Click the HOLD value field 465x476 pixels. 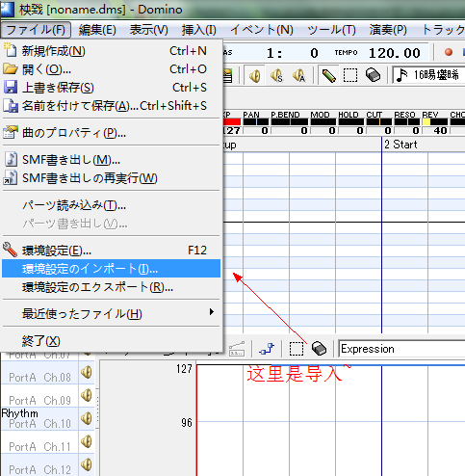pos(351,130)
